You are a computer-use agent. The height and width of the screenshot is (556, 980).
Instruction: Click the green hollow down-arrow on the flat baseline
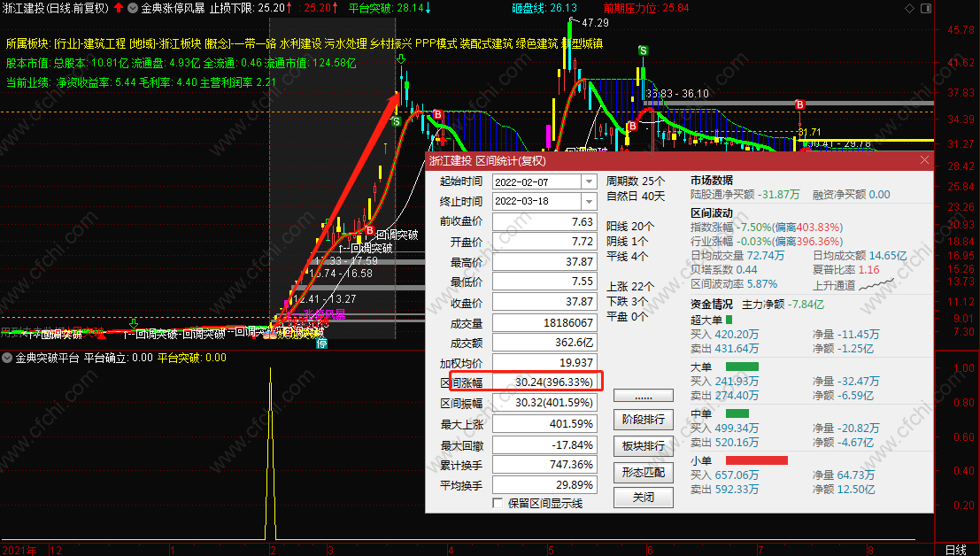point(133,323)
